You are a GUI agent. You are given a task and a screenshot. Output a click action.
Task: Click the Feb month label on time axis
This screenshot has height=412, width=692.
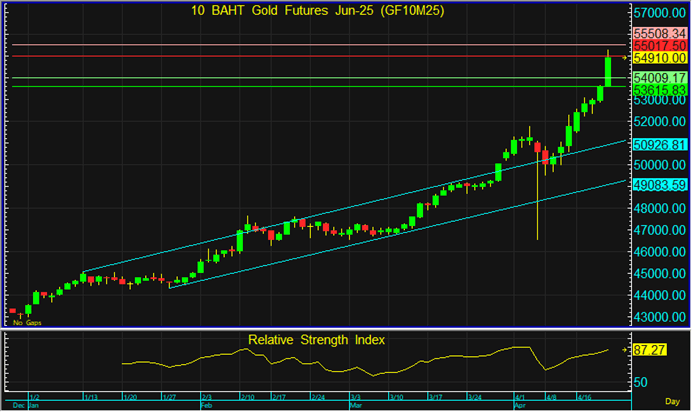206,407
